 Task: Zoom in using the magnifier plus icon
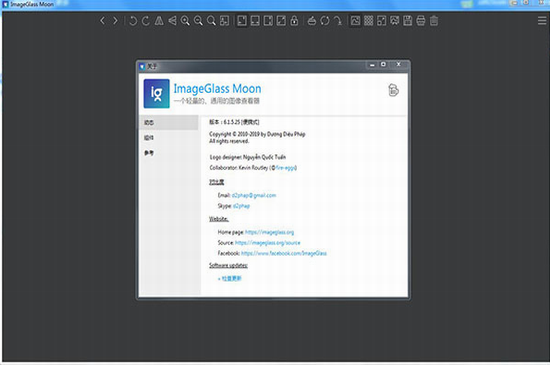point(185,21)
